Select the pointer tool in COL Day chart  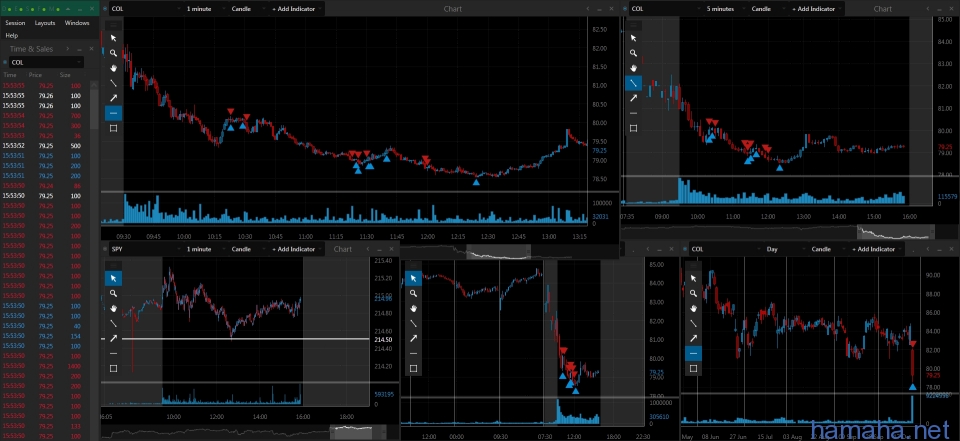click(693, 278)
